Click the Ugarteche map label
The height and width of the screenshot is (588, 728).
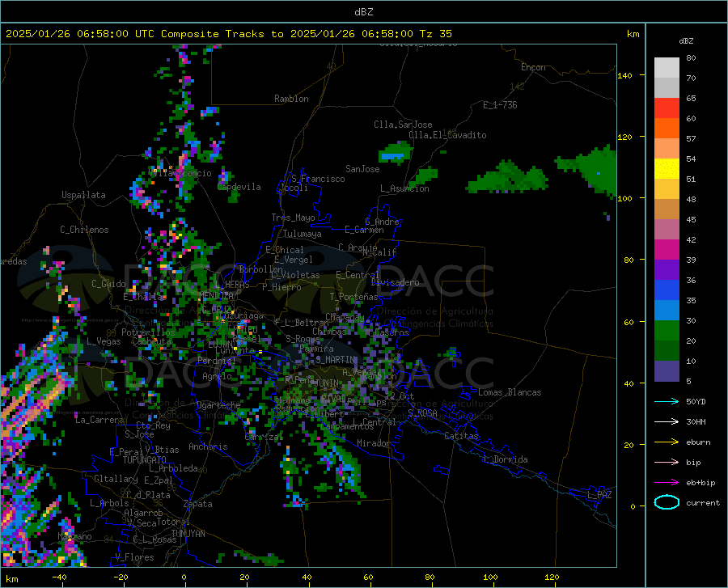tap(218, 404)
